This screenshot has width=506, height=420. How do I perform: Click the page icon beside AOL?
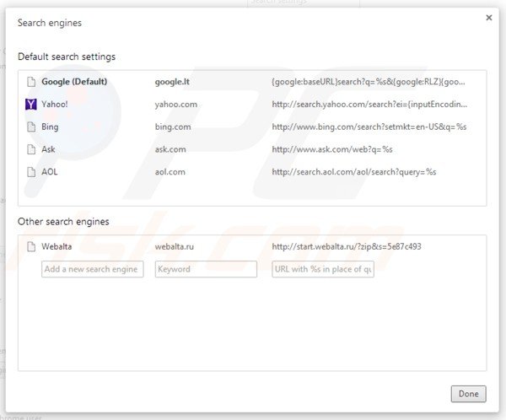coord(31,172)
